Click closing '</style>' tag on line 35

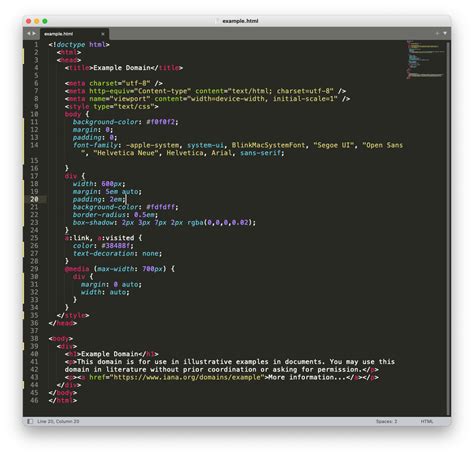[73, 315]
